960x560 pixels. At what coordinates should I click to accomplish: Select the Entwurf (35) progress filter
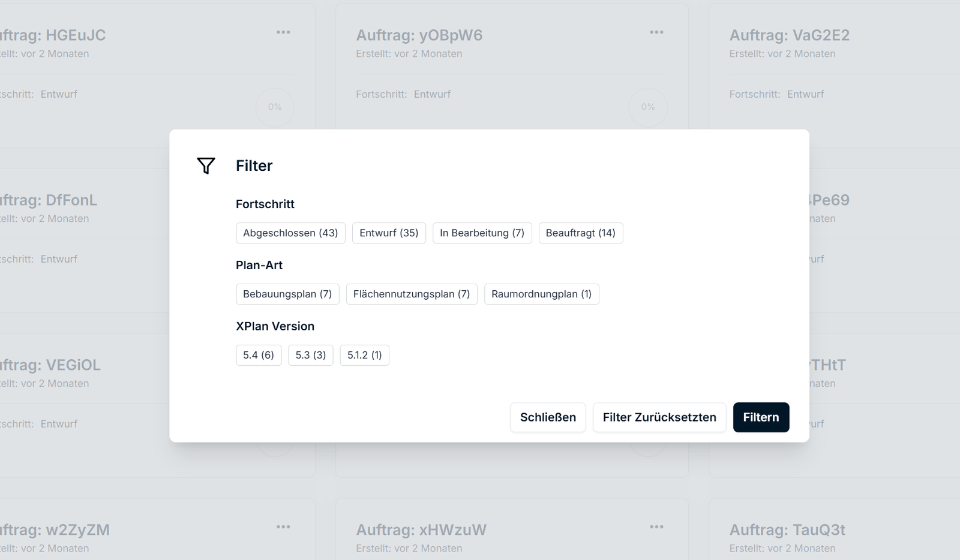click(x=389, y=233)
